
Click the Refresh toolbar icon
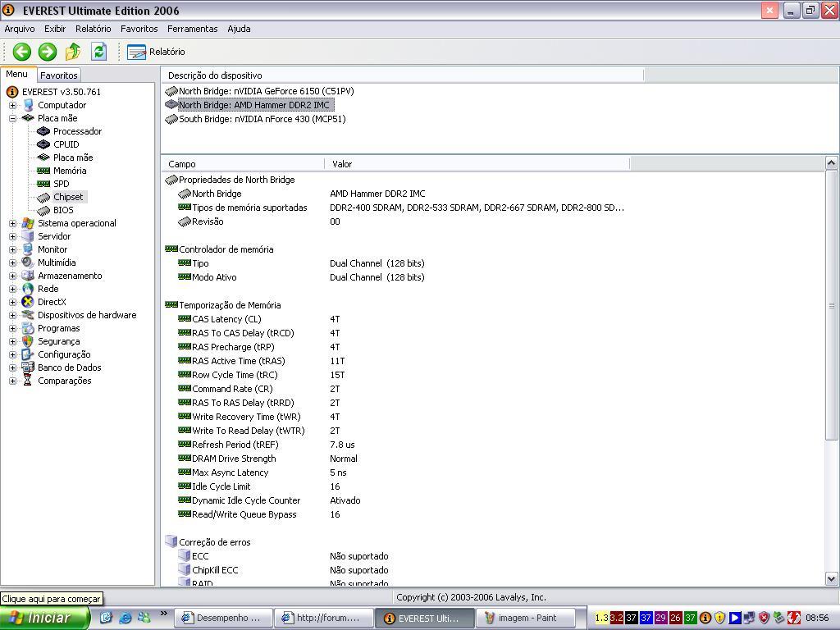[x=98, y=52]
